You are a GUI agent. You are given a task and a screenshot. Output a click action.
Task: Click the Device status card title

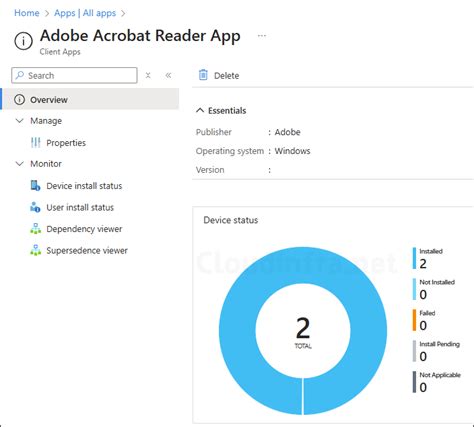(x=231, y=220)
